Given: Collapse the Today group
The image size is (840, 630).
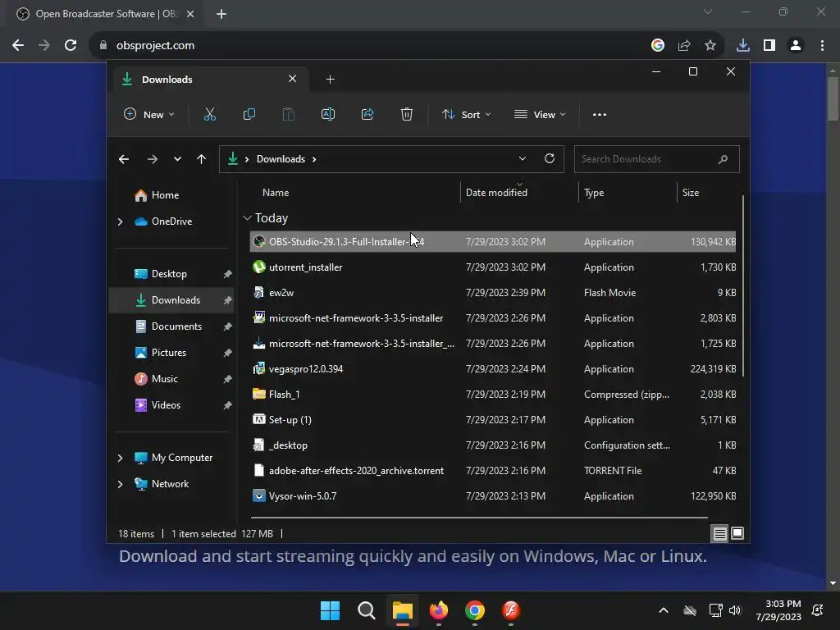Looking at the screenshot, I should point(247,218).
